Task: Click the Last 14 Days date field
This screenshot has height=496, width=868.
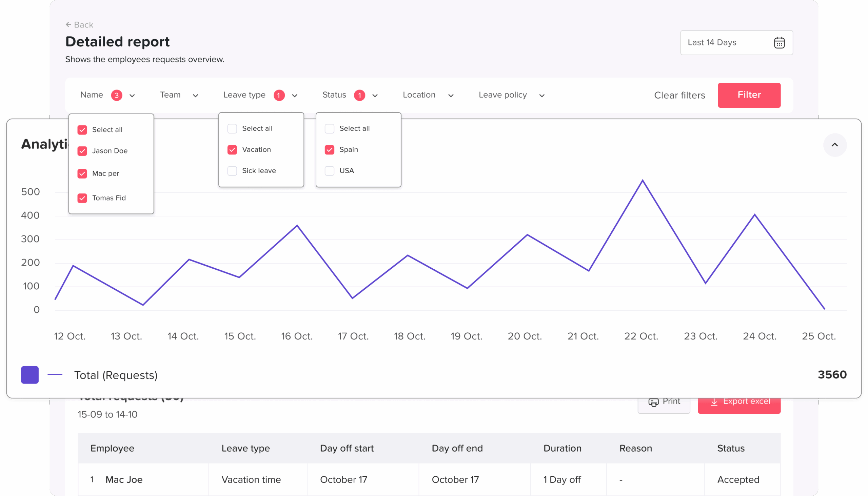Action: 726,43
